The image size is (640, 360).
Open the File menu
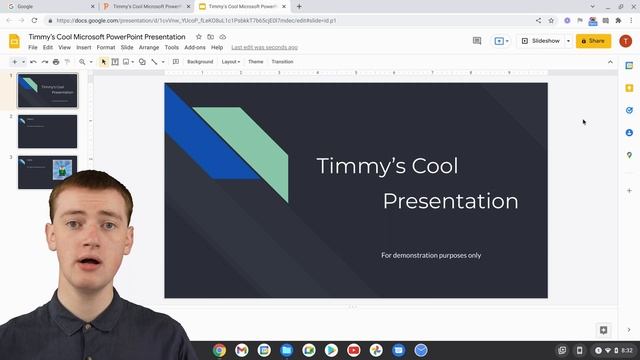coord(33,47)
